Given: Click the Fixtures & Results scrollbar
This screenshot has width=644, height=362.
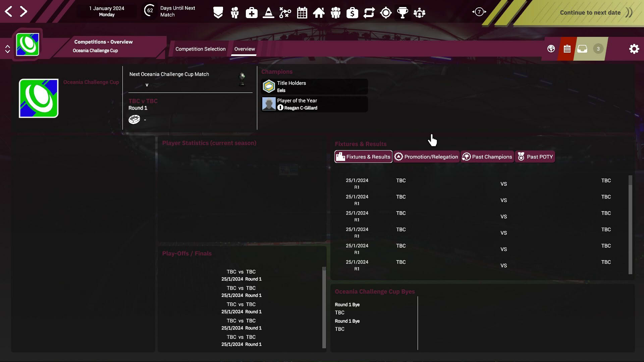Looking at the screenshot, I should [x=630, y=225].
